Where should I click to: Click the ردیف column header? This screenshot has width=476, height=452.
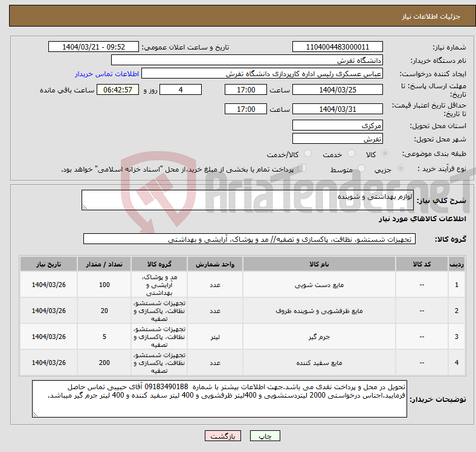click(456, 264)
